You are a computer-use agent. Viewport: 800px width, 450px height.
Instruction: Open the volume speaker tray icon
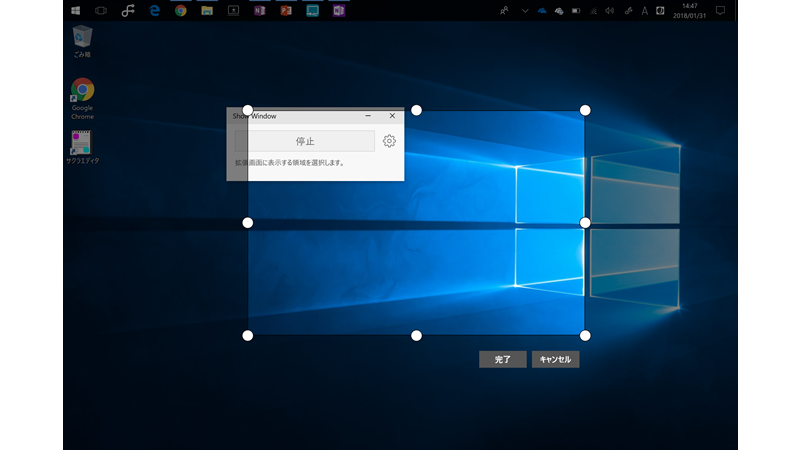pyautogui.click(x=610, y=11)
